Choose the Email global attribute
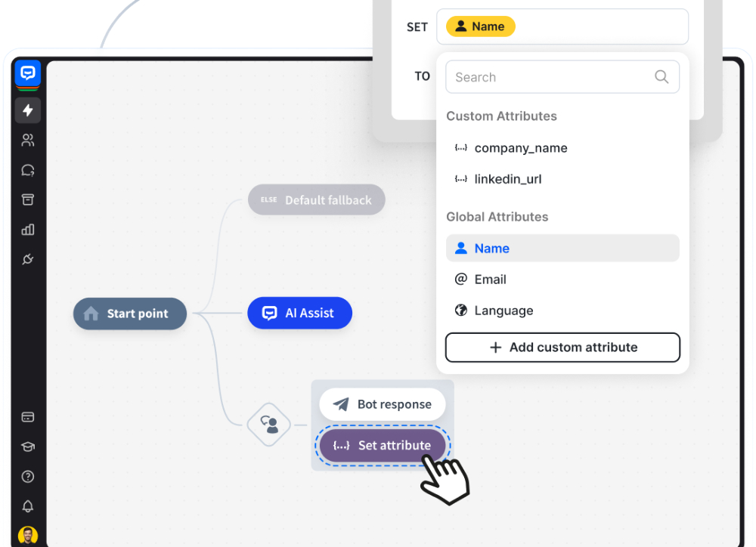The height and width of the screenshot is (547, 756). tap(490, 280)
